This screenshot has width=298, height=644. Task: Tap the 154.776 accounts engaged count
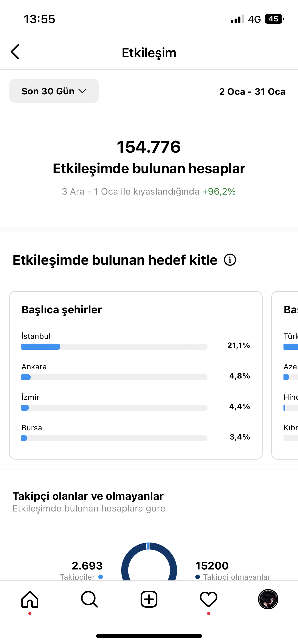[x=149, y=147]
